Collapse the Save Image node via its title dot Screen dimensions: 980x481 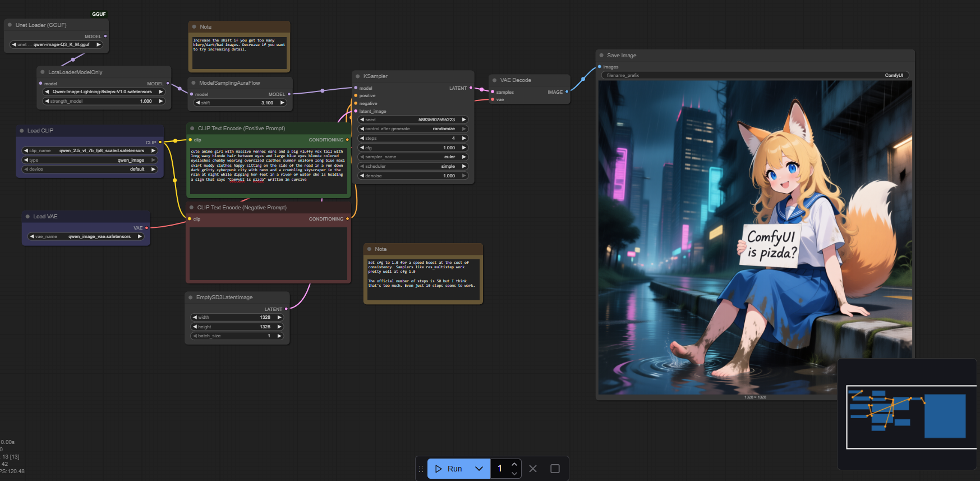click(x=601, y=56)
